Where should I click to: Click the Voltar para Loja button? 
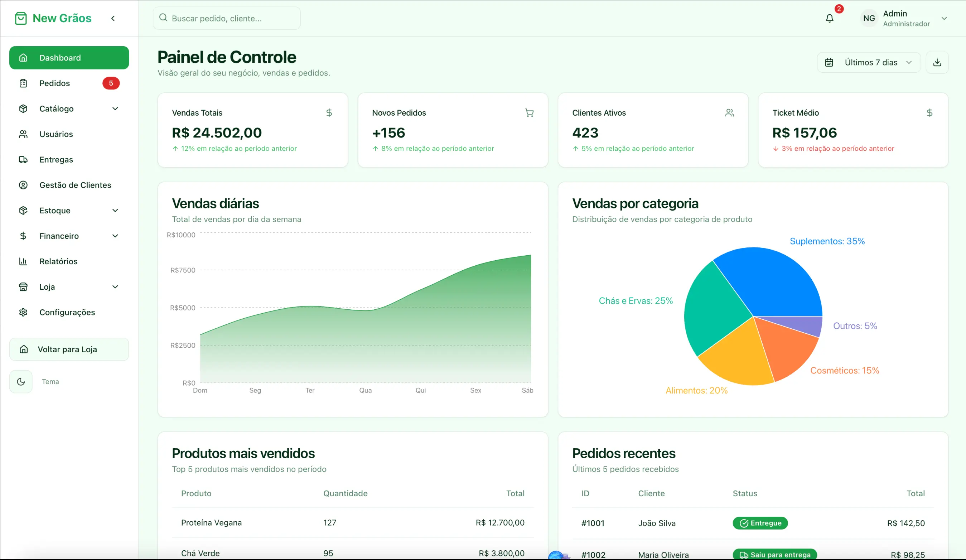click(69, 349)
